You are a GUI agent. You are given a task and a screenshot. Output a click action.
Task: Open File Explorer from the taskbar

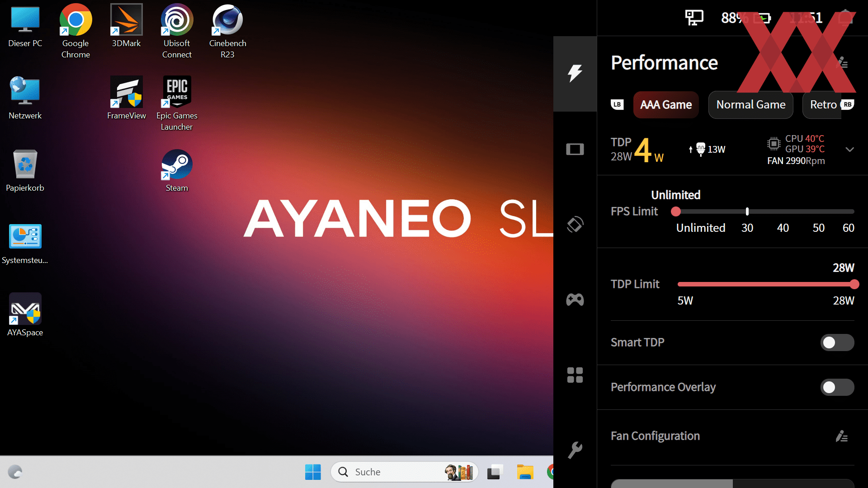(525, 472)
